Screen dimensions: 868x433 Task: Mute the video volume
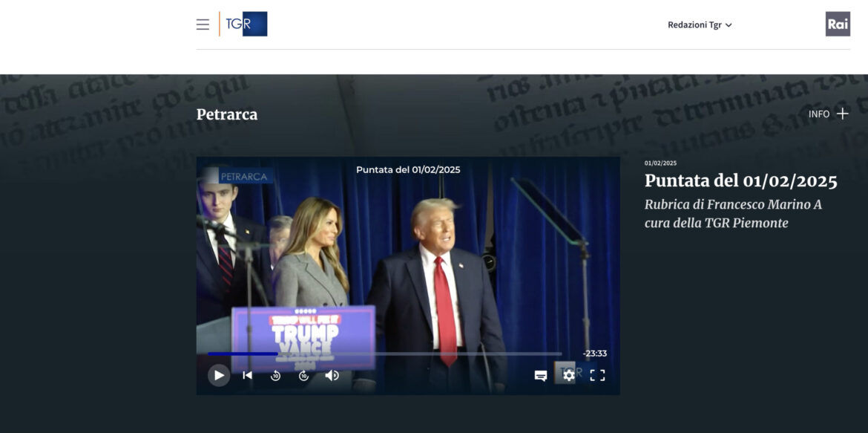pyautogui.click(x=332, y=375)
